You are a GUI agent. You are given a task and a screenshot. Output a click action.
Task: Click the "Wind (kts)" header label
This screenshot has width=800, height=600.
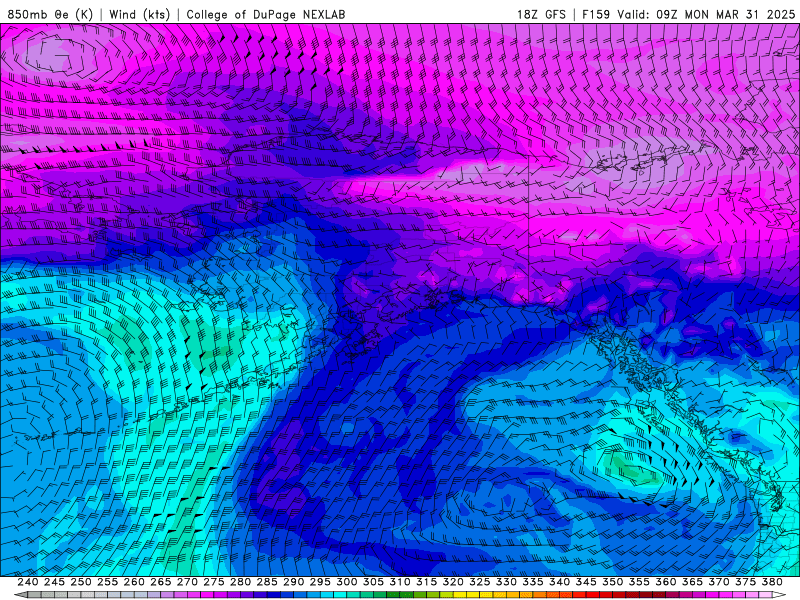(140, 14)
